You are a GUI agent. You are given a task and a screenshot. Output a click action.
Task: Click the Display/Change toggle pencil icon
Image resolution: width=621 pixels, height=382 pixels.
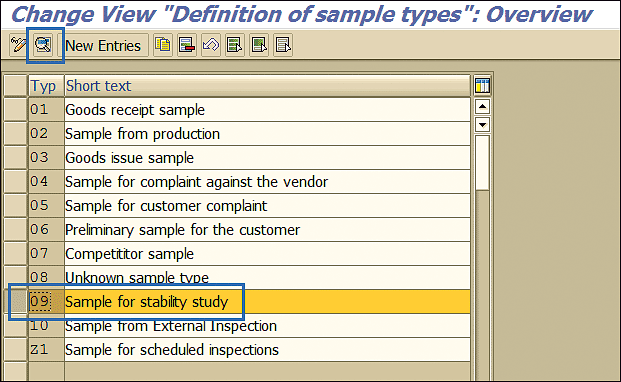click(18, 45)
